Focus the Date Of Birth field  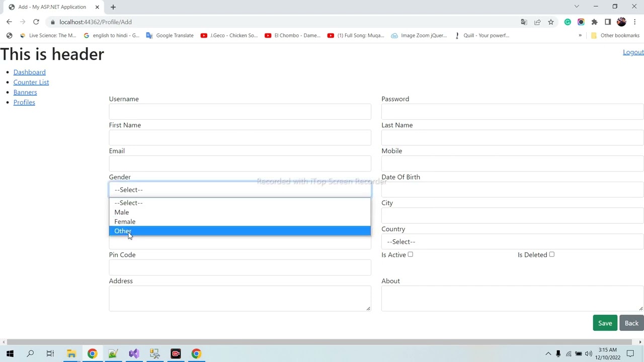click(513, 190)
